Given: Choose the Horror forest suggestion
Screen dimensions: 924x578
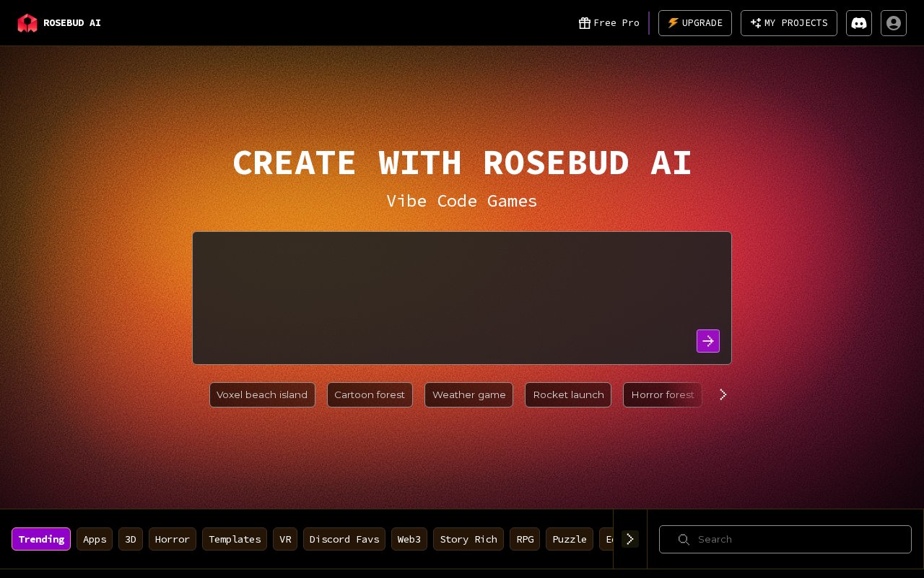Looking at the screenshot, I should (x=663, y=394).
